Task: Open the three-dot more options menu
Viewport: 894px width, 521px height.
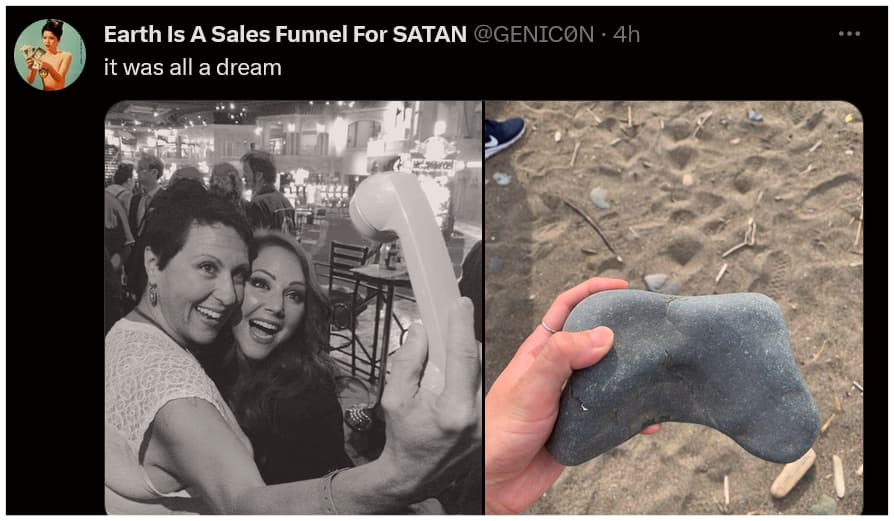Action: click(x=849, y=34)
